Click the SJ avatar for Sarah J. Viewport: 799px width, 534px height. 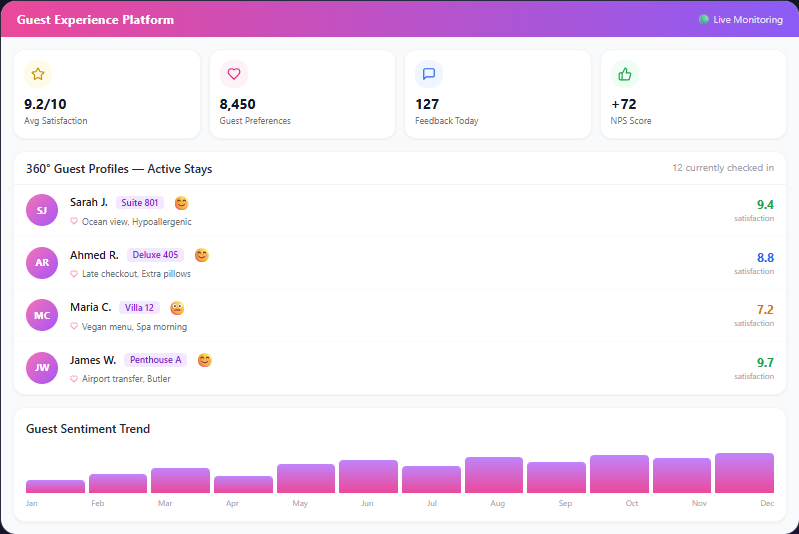pos(42,210)
